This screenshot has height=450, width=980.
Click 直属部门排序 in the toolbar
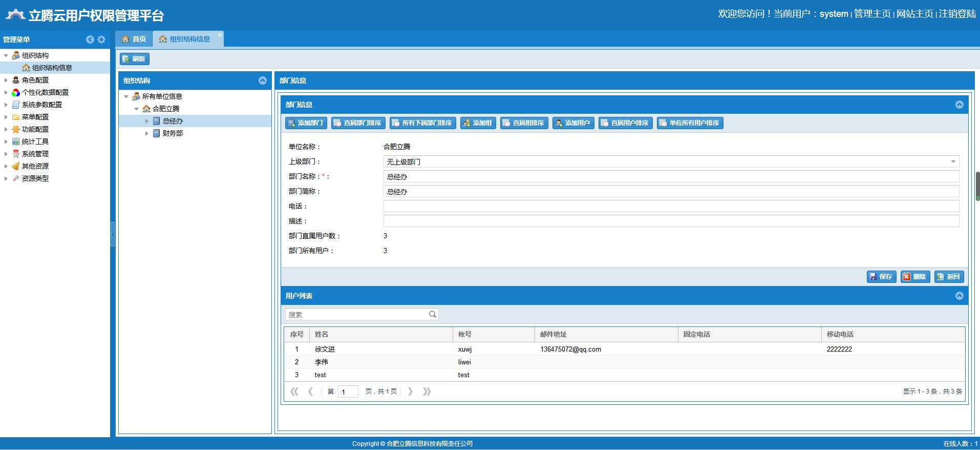(x=358, y=123)
